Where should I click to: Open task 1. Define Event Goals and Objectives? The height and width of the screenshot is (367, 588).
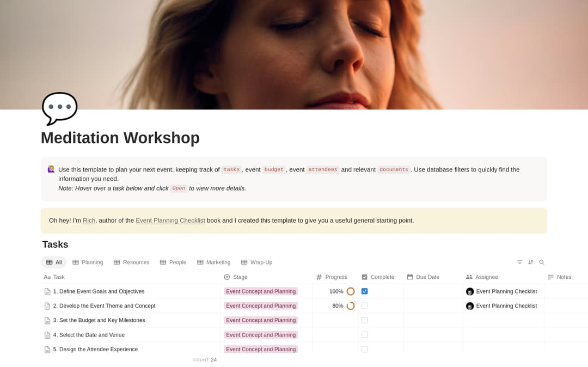coord(99,291)
